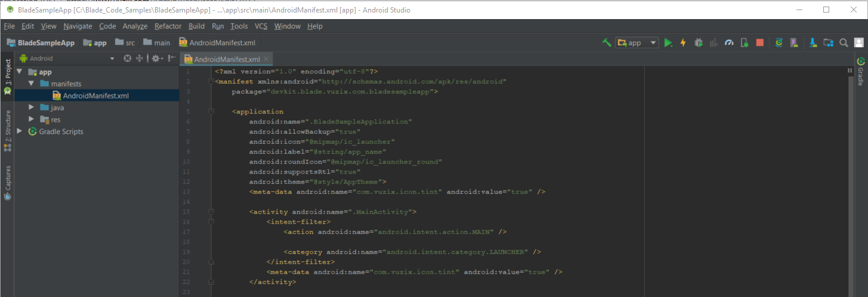The height and width of the screenshot is (297, 868).
Task: Open the Run menu
Action: (x=218, y=26)
